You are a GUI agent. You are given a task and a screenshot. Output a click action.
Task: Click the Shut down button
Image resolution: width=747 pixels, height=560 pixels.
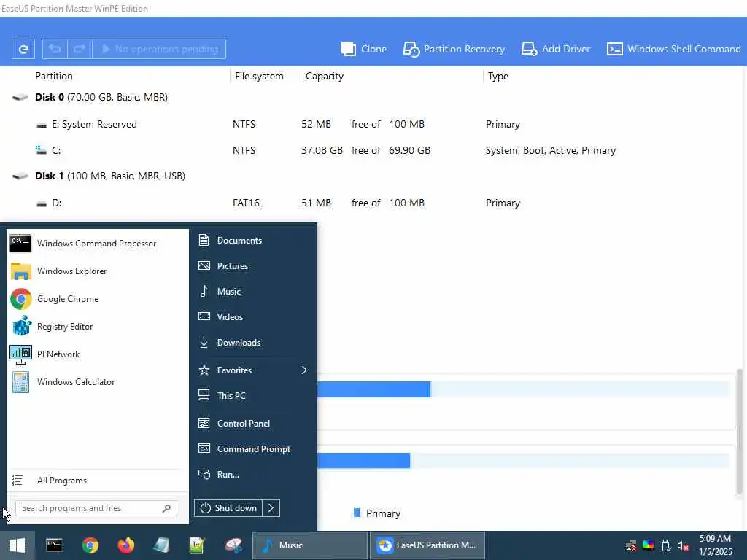228,508
